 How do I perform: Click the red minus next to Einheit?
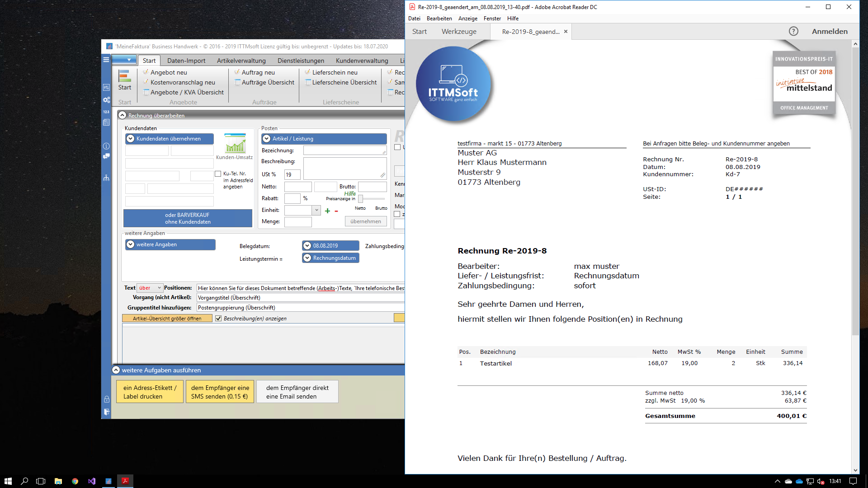(336, 211)
